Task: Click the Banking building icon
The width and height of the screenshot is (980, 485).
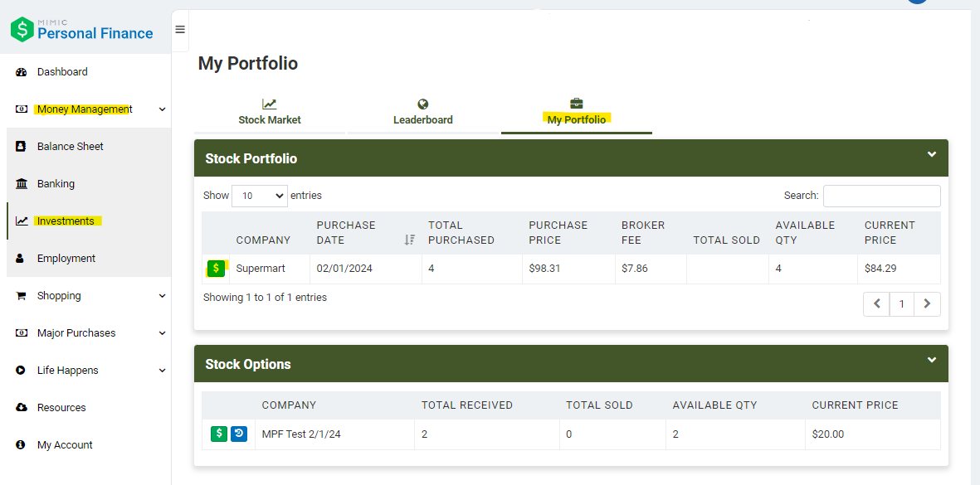Action: (22, 184)
